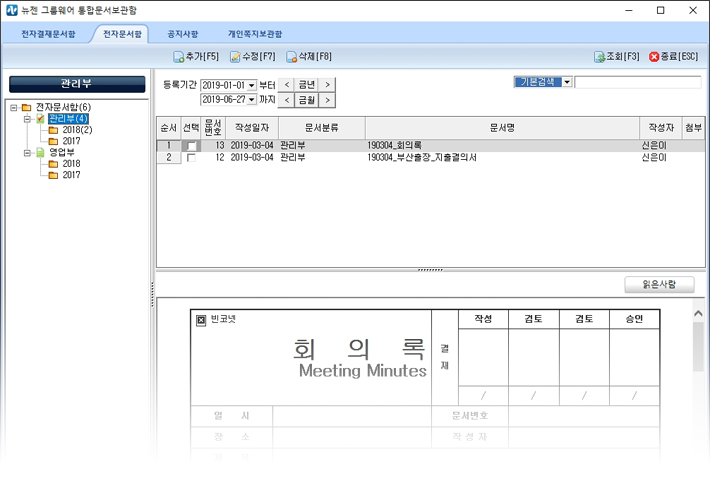This screenshot has width=710, height=483.
Task: Collapse the 전자문서함(6) tree node
Action: [14, 107]
